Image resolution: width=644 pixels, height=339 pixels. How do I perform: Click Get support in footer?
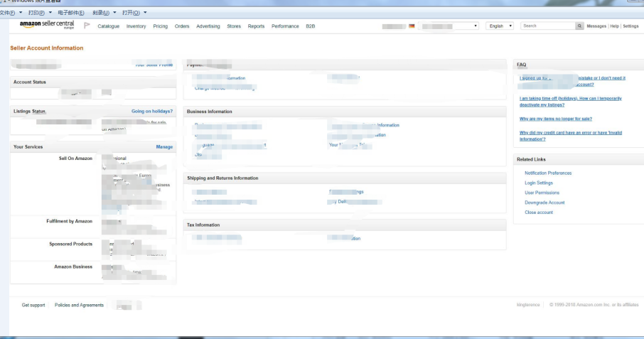(x=33, y=306)
